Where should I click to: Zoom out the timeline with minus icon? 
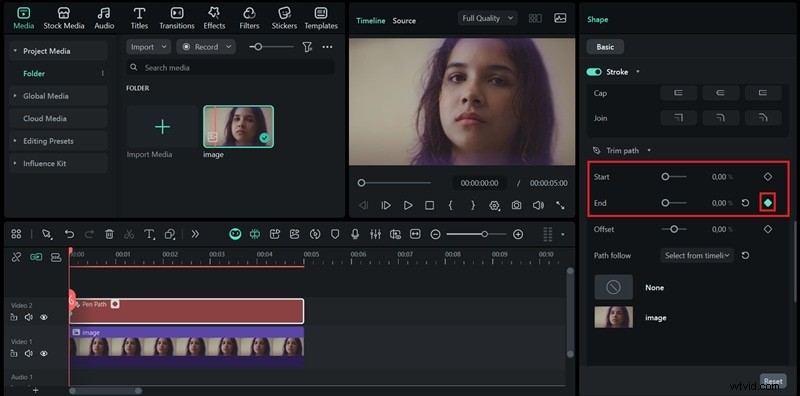(x=435, y=234)
